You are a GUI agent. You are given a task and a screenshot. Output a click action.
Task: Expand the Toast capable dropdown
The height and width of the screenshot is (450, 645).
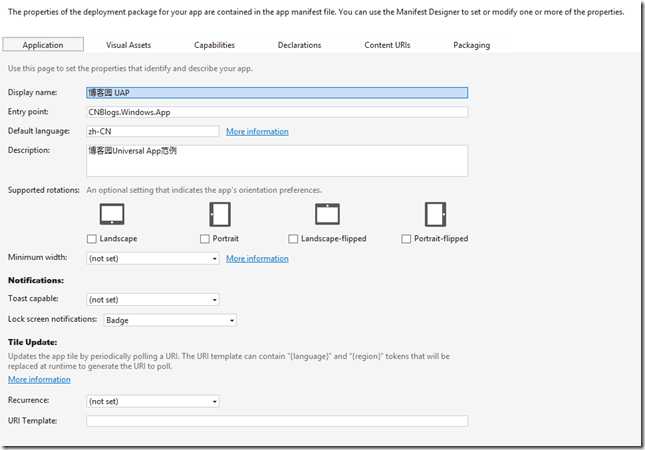tap(153, 299)
